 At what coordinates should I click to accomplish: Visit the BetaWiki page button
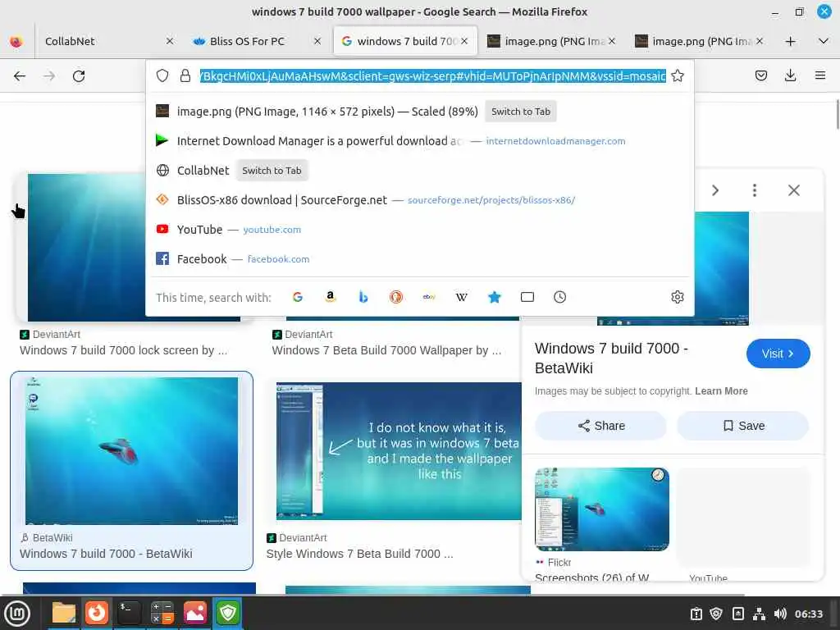(x=778, y=354)
